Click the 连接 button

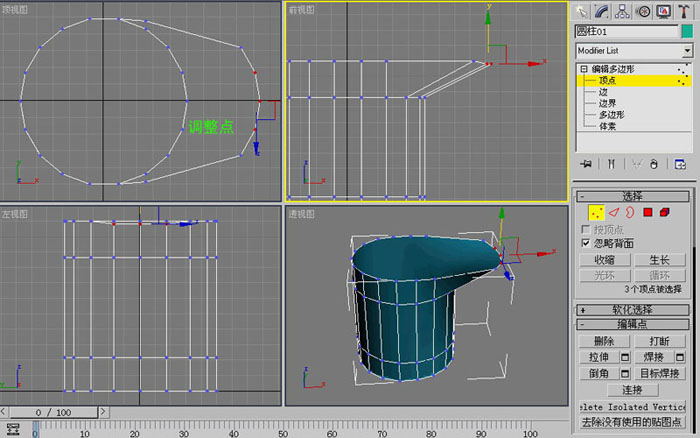pos(632,390)
